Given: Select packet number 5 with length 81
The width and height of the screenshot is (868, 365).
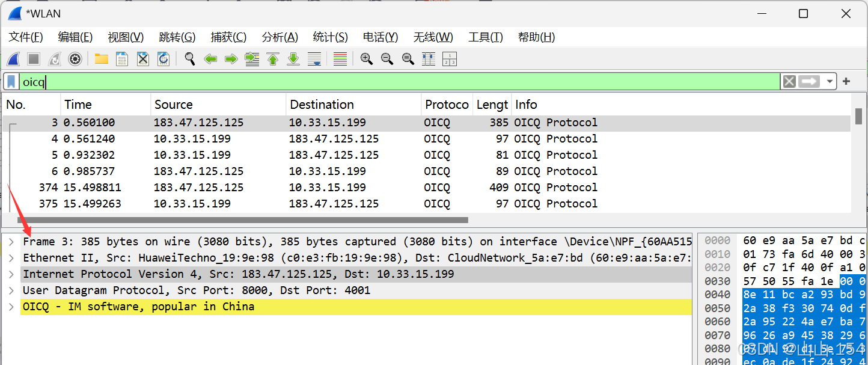Looking at the screenshot, I should (427, 155).
